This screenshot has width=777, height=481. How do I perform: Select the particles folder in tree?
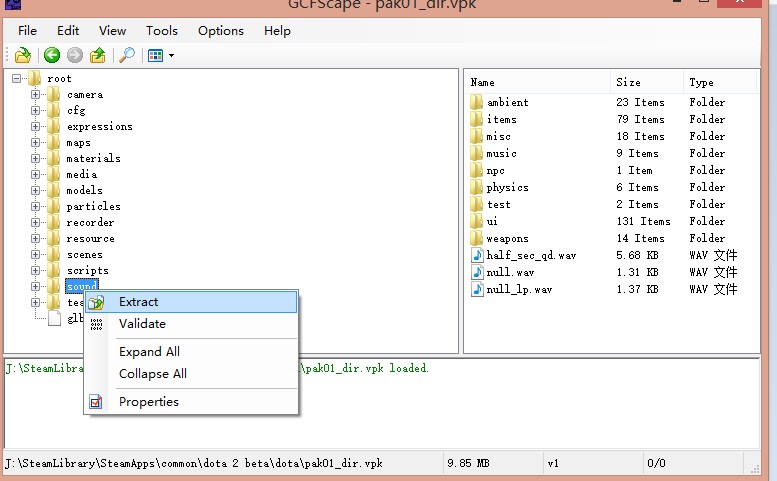[x=94, y=206]
